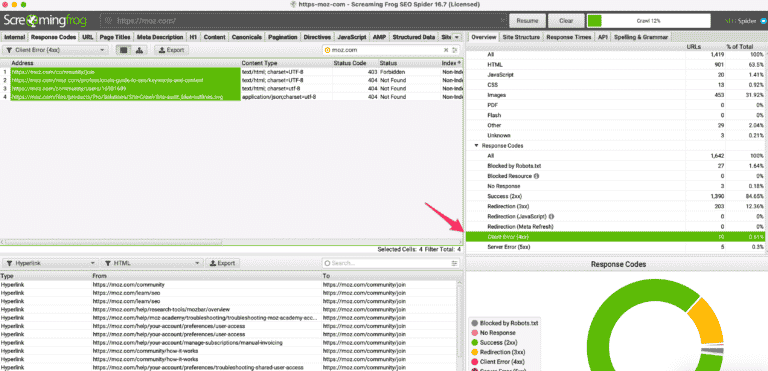Screen dimensions: 768x371
Task: Collapse the Response Codes section
Action: point(476,146)
